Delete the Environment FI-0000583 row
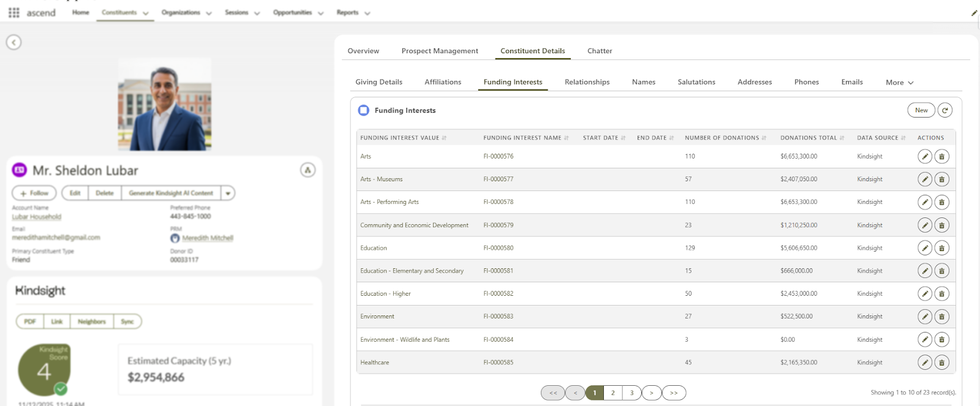Viewport: 980px width, 406px height. (942, 317)
